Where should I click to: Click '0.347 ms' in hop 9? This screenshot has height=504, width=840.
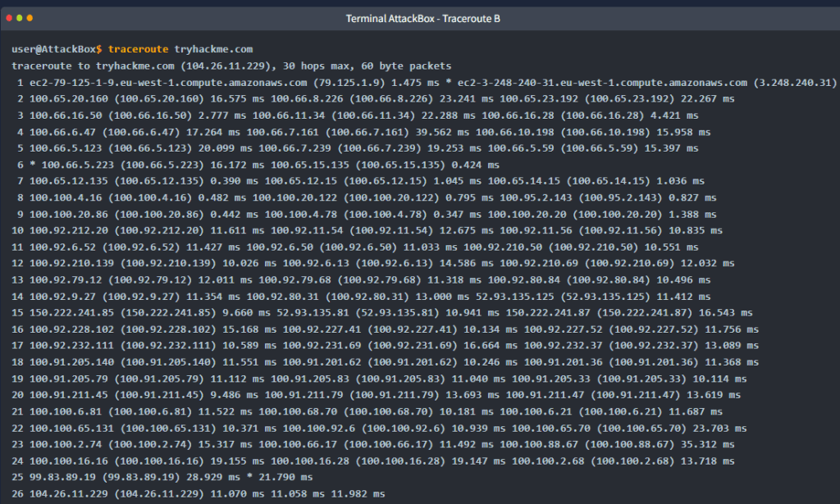pyautogui.click(x=457, y=215)
